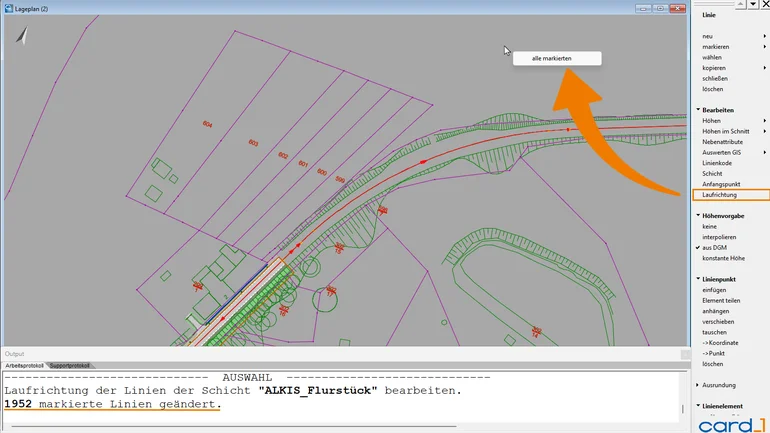Open the 'markieren' submenu
Image resolution: width=770 pixels, height=433 pixels.
click(716, 47)
